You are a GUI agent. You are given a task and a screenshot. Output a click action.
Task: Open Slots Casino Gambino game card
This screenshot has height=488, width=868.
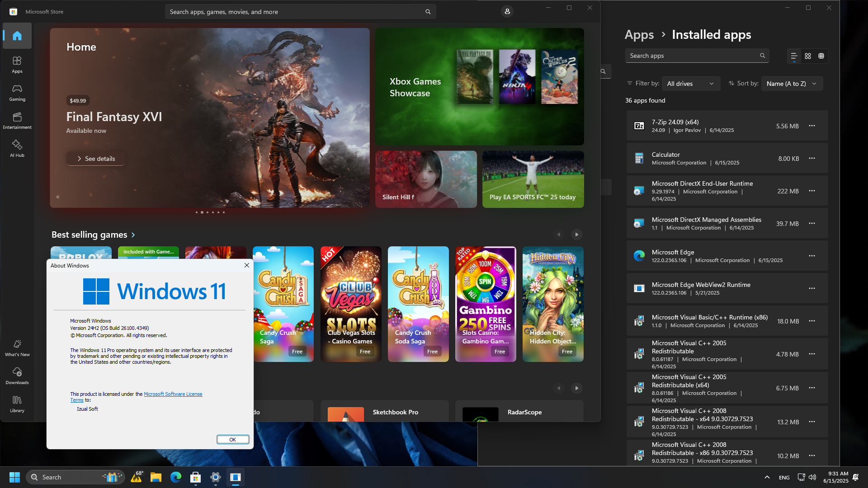486,304
